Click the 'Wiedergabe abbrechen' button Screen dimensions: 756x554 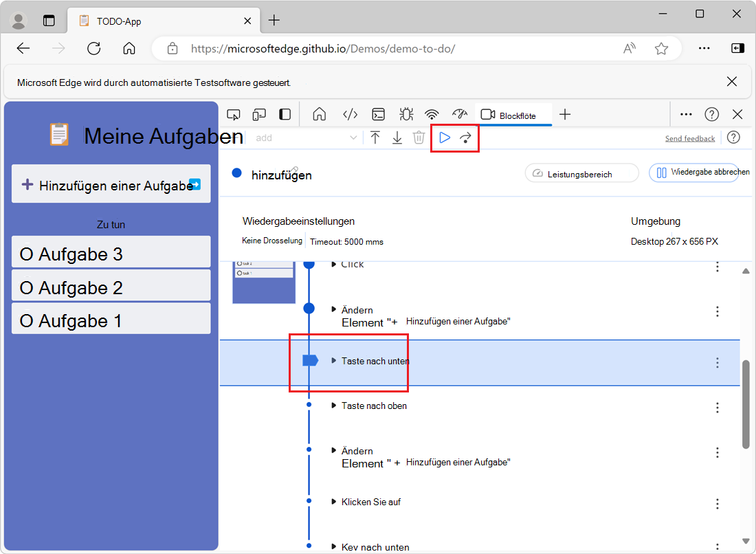pyautogui.click(x=693, y=173)
